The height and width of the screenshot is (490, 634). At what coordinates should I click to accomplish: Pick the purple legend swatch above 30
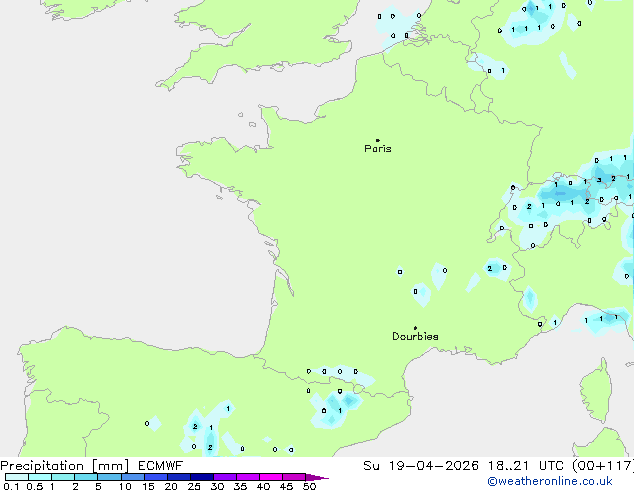pyautogui.click(x=224, y=477)
